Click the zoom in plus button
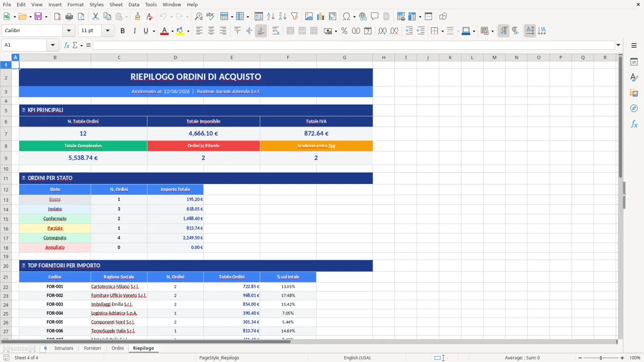 tap(623, 358)
